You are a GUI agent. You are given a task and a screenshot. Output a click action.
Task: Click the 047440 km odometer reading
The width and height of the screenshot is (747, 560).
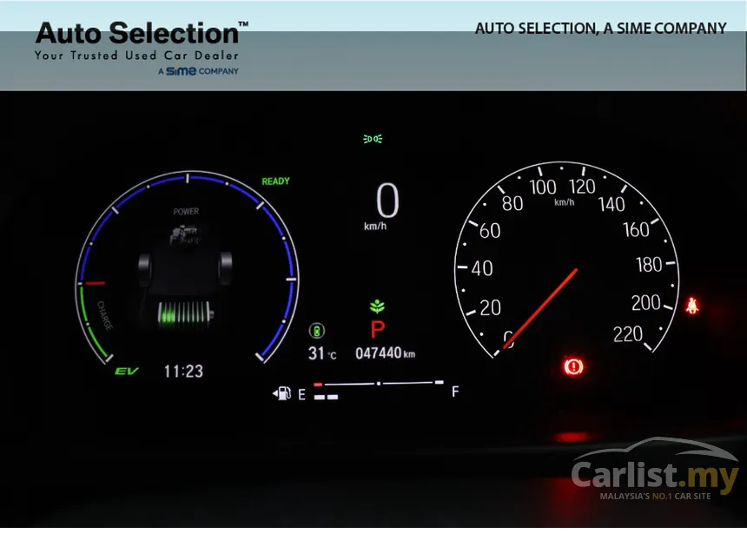point(385,353)
